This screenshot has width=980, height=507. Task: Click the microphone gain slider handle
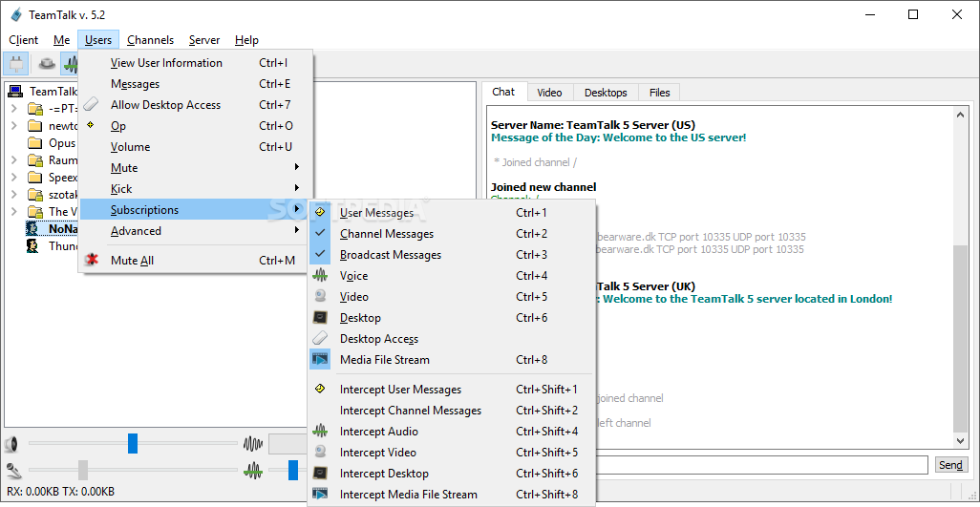[x=83, y=470]
